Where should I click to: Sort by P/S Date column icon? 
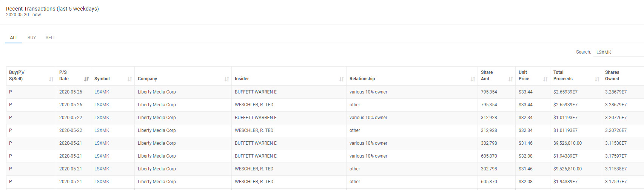click(x=86, y=79)
